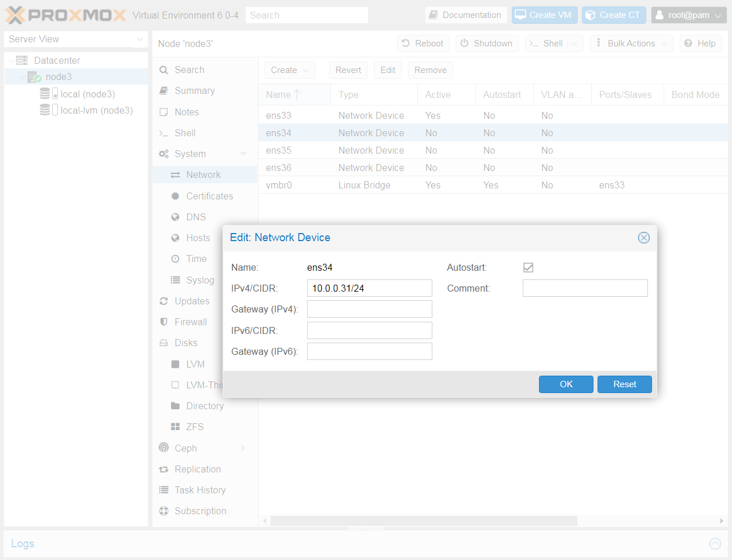Collapse the System menu section
The height and width of the screenshot is (560, 732).
[x=243, y=154]
